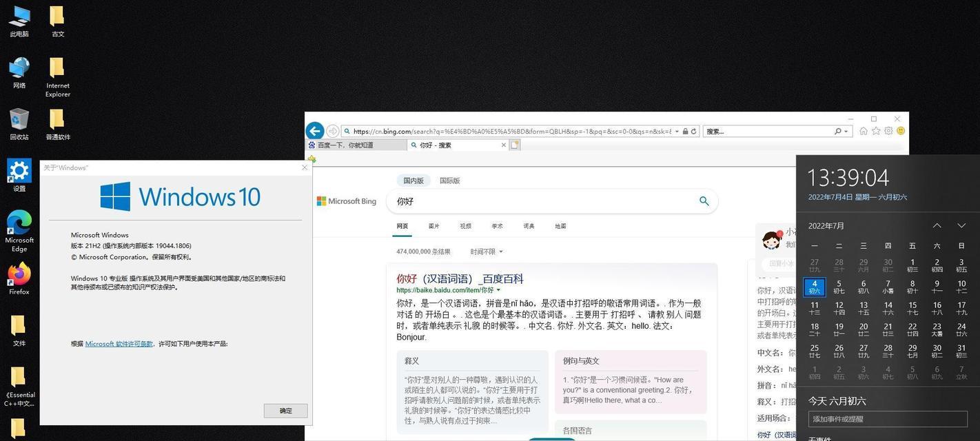The image size is (980, 441).
Task: Open IE favorites star icon
Action: click(876, 131)
